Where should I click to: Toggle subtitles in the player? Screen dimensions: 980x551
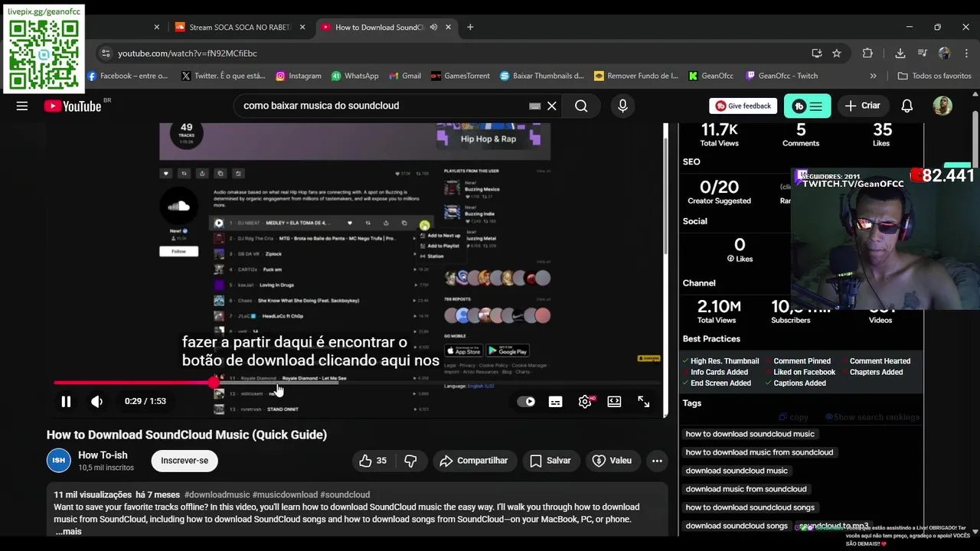coord(556,402)
